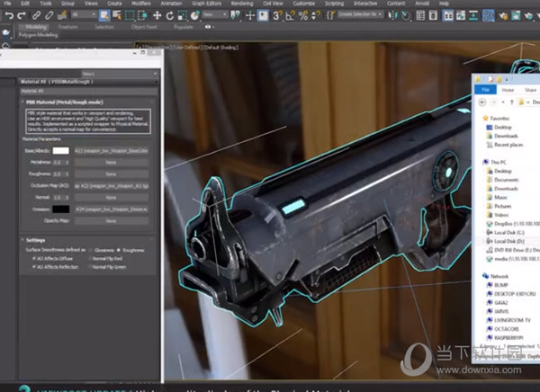Click the Emission map slot button

111,209
